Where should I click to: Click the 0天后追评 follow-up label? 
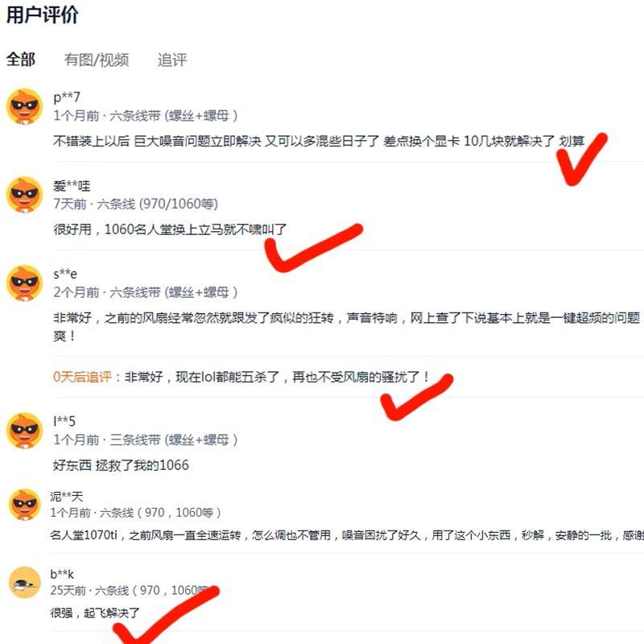(87, 377)
